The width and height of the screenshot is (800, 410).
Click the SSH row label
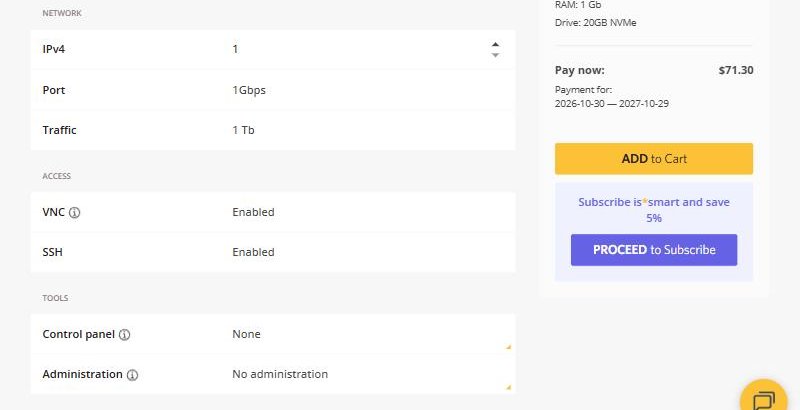coord(53,252)
